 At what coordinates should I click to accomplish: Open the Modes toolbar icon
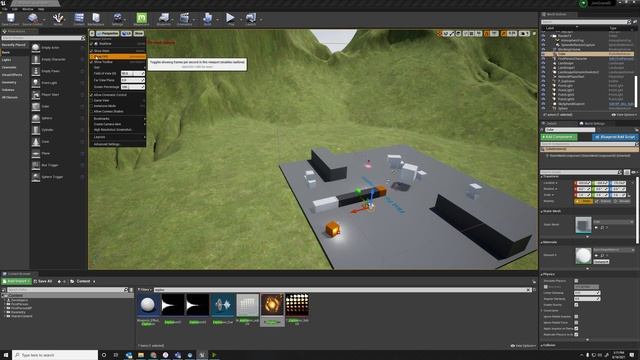[x=58, y=18]
